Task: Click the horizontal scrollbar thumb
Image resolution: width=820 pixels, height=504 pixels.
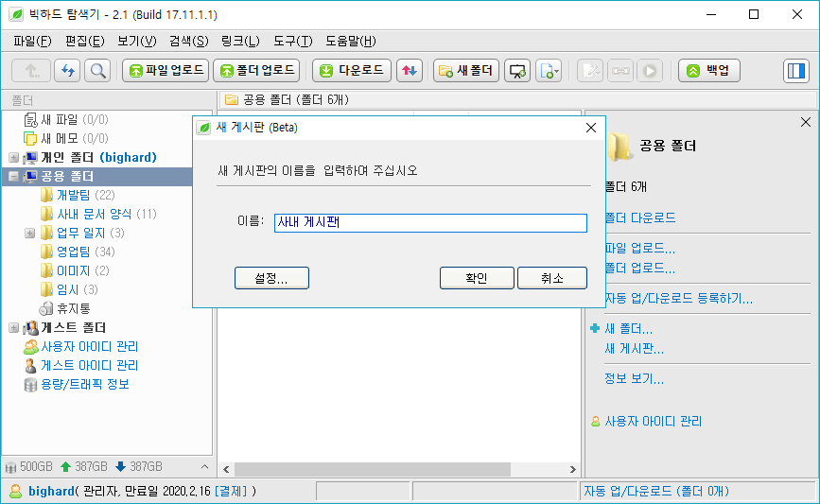Action: (x=373, y=470)
